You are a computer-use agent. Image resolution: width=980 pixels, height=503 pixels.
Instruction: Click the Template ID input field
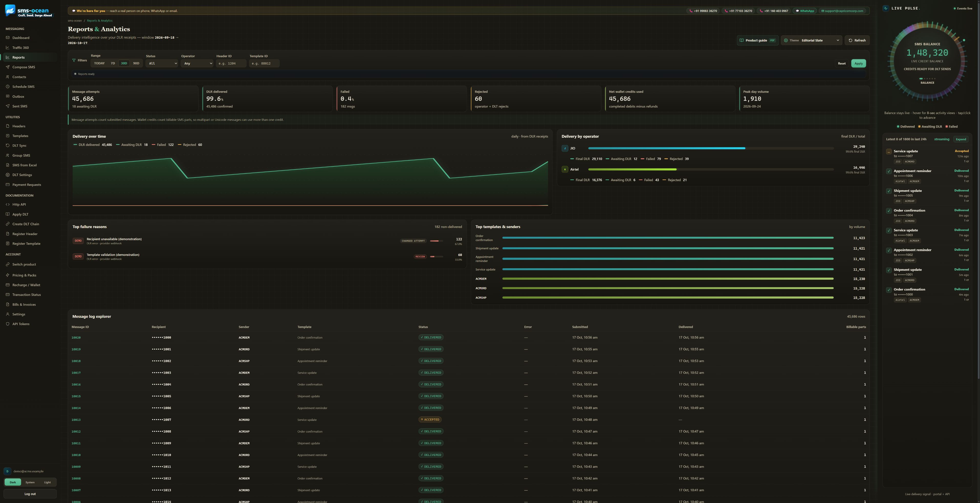click(264, 63)
